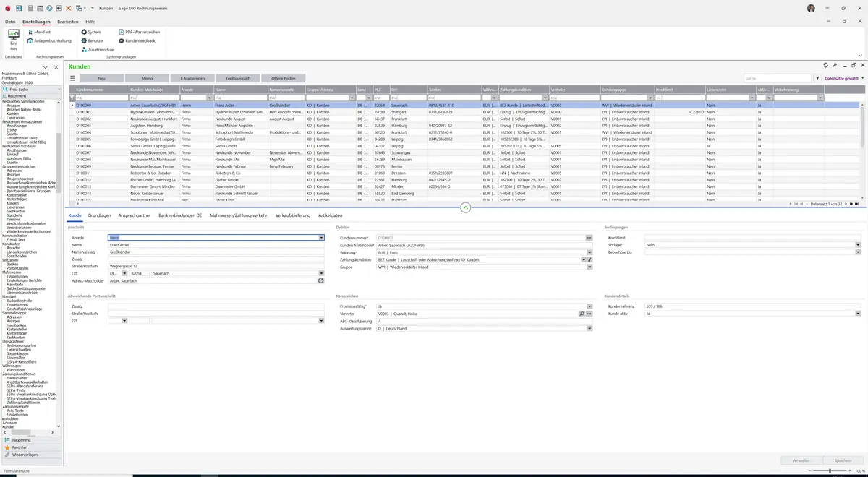This screenshot has height=477, width=868.
Task: Click into the Suche search field
Action: point(778,78)
